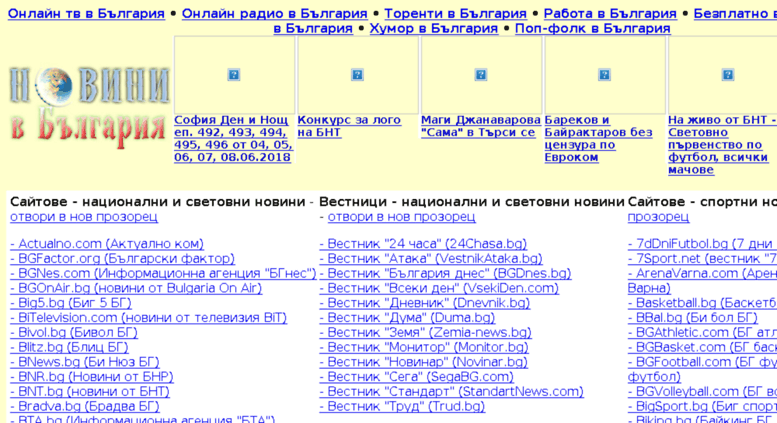Open newspaper 'Земя' link
The height and width of the screenshot is (423, 777).
[x=426, y=332]
